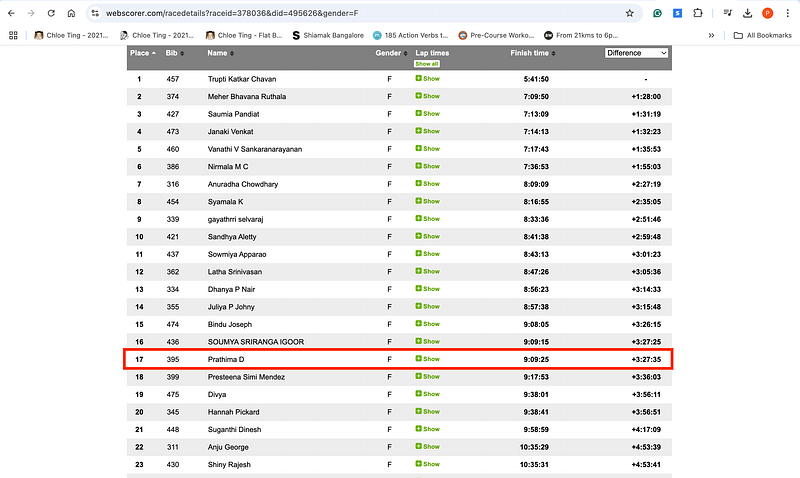Sort the table by Gender column
The height and width of the screenshot is (478, 800).
(x=391, y=53)
